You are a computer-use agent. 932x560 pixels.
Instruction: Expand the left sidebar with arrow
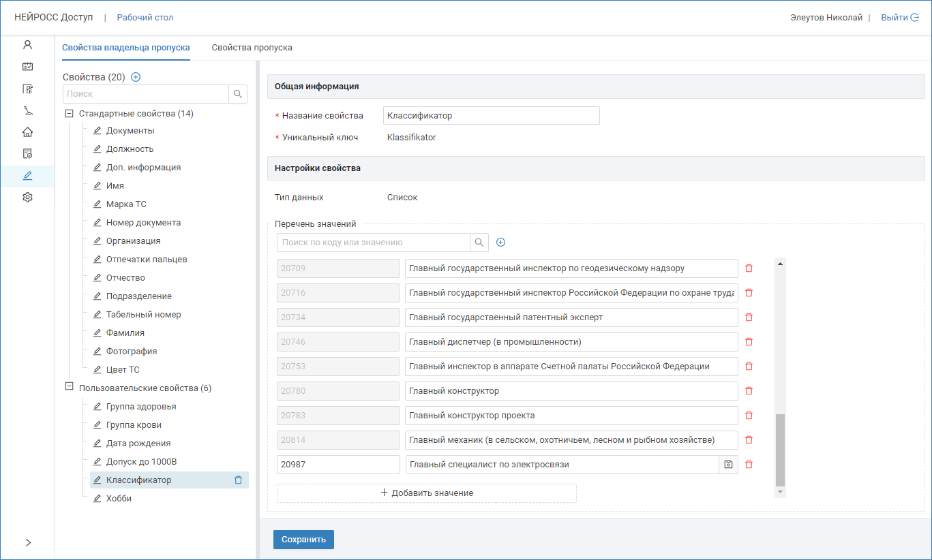pos(27,542)
